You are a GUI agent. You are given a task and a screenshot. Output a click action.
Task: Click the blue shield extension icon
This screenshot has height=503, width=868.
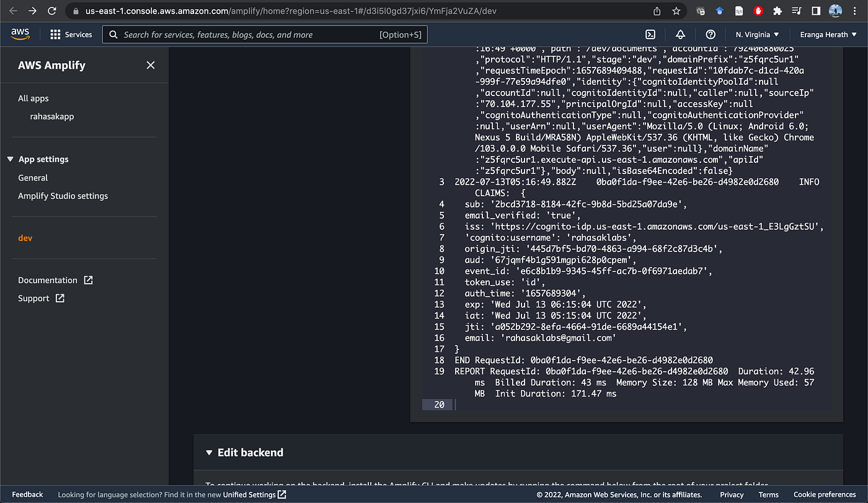coord(720,11)
